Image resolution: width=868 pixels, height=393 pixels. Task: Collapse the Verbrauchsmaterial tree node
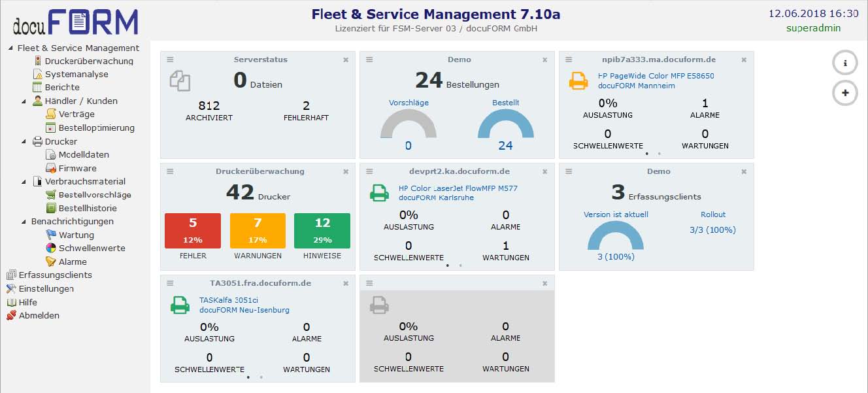click(x=24, y=181)
